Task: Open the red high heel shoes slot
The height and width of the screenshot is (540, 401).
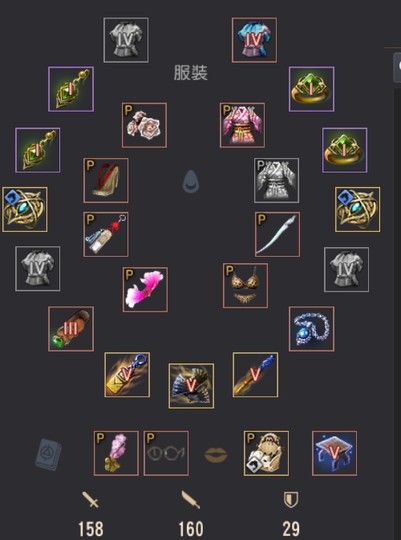Action: (x=106, y=180)
